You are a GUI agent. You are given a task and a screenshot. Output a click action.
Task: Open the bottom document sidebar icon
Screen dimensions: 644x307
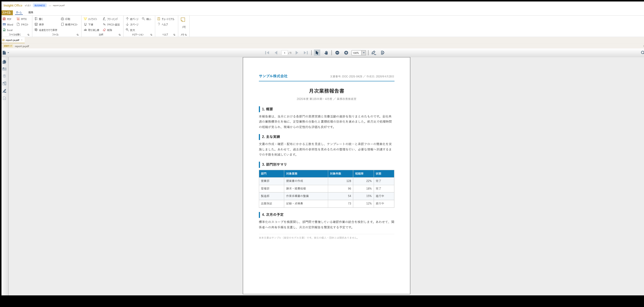(x=4, y=98)
